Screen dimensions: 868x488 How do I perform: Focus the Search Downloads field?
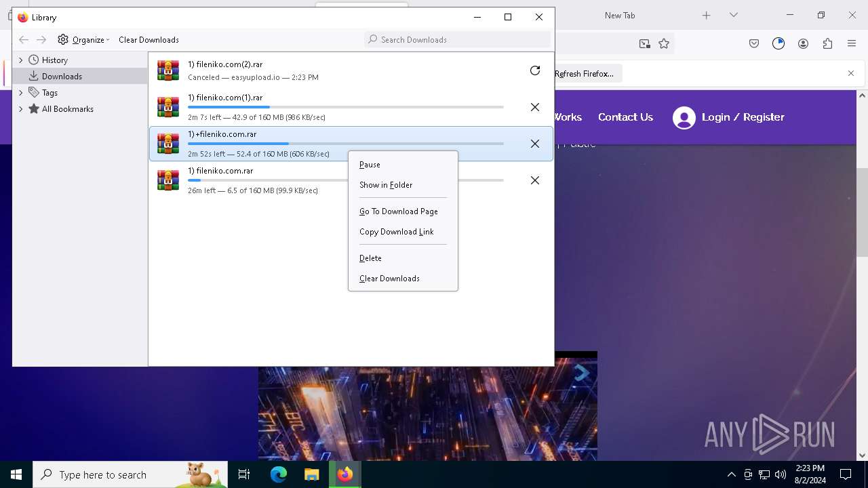click(x=457, y=40)
